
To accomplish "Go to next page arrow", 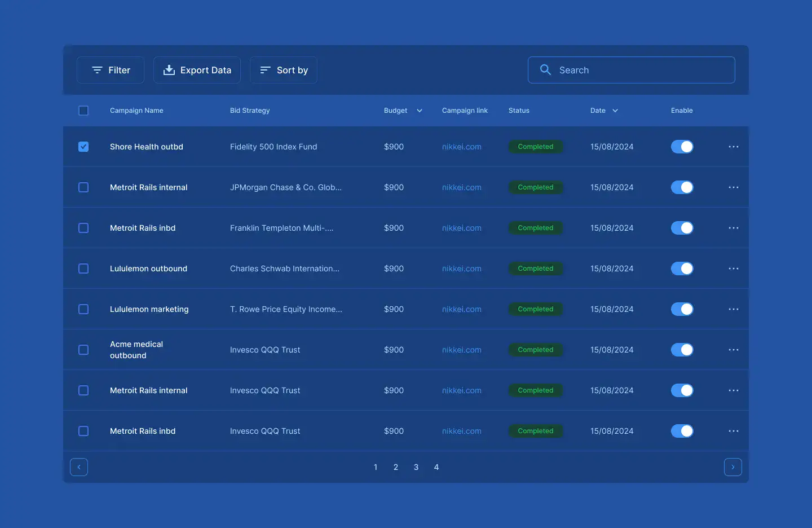I will click(x=733, y=467).
